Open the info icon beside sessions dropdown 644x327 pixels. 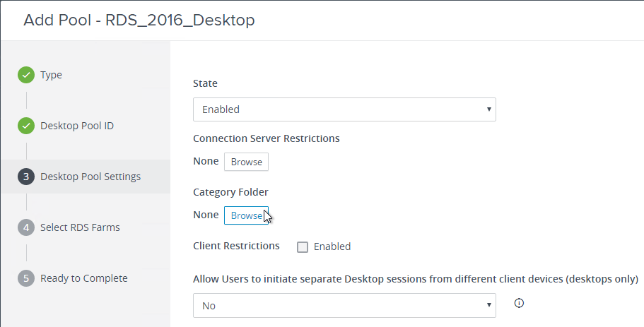519,303
